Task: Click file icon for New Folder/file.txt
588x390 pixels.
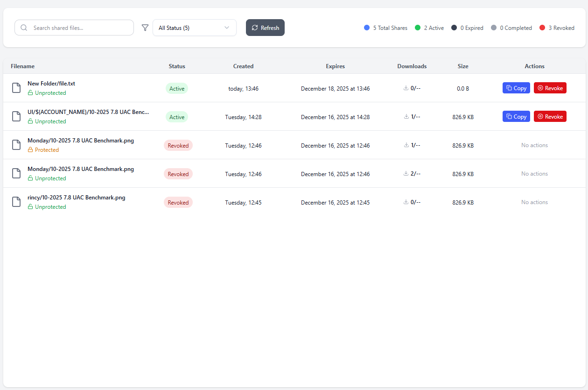Action: click(16, 88)
